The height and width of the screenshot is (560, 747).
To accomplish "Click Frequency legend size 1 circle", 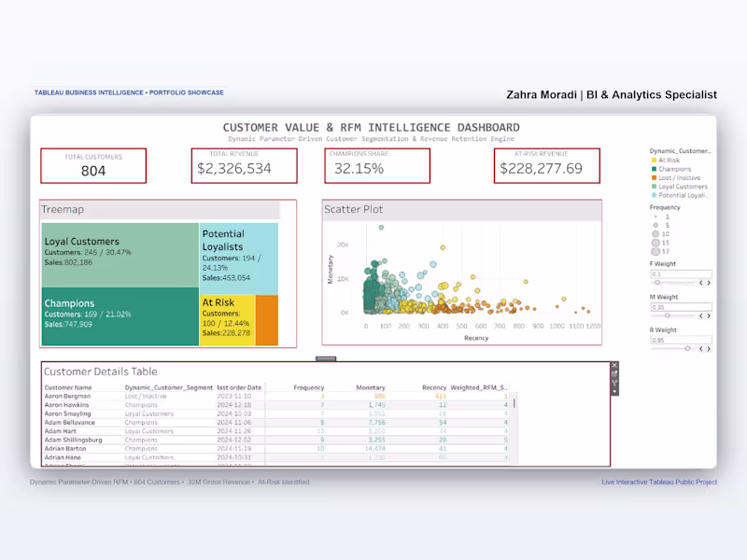I will (655, 217).
